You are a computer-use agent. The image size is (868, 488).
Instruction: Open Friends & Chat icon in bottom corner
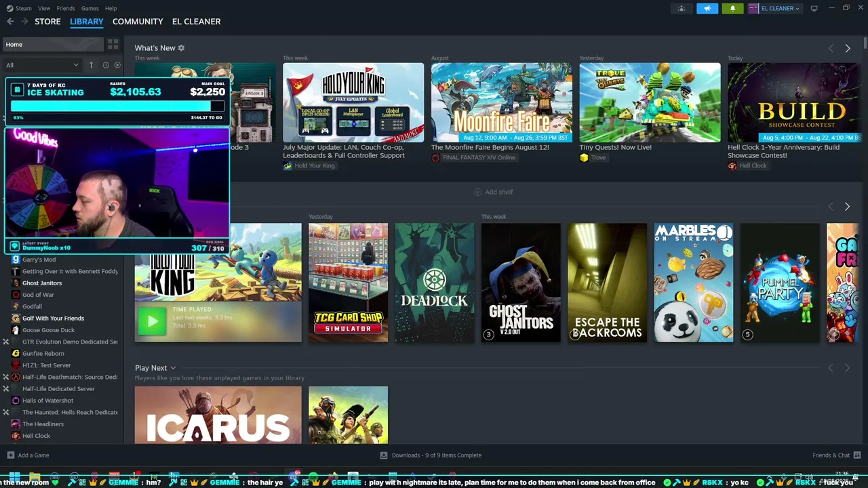point(857,455)
